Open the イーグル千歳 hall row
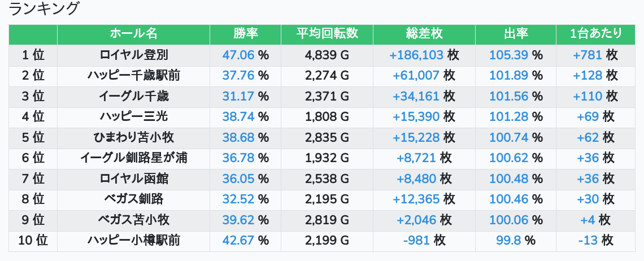Viewport: 644px width, 261px height. coord(133,97)
